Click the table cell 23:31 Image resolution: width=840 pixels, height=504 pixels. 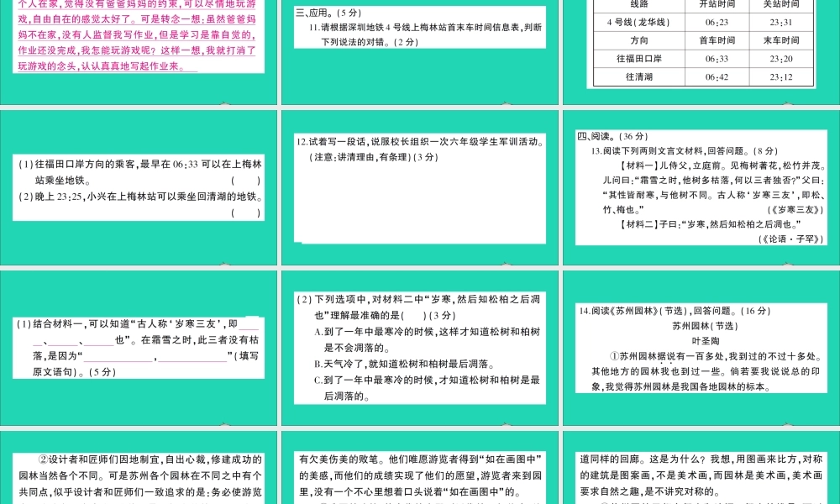click(781, 23)
